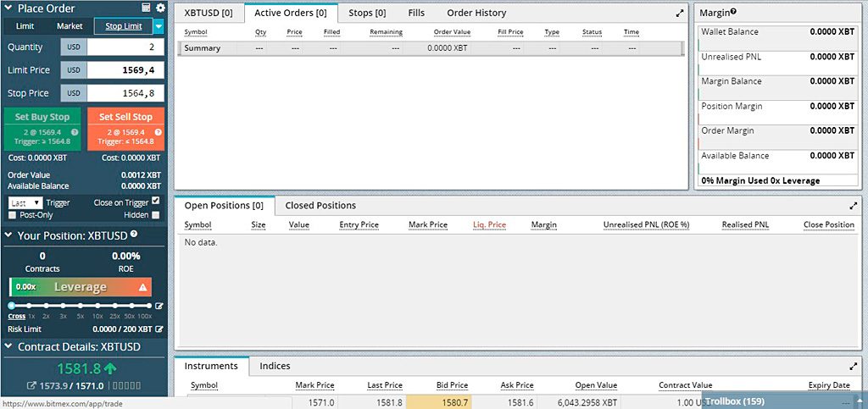This screenshot has width=868, height=409.
Task: Click help icon beside Your Position: XBTUSD
Action: pyautogui.click(x=133, y=235)
